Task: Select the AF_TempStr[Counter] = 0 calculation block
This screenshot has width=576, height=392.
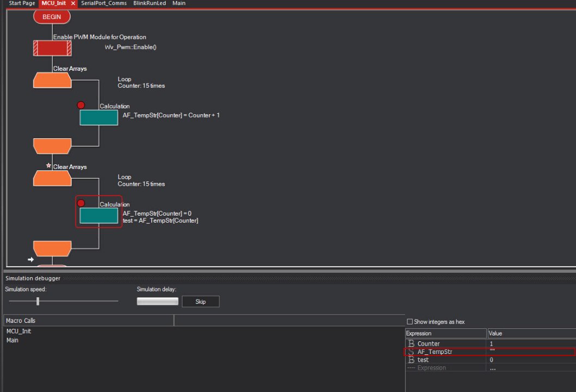Action: click(x=99, y=216)
